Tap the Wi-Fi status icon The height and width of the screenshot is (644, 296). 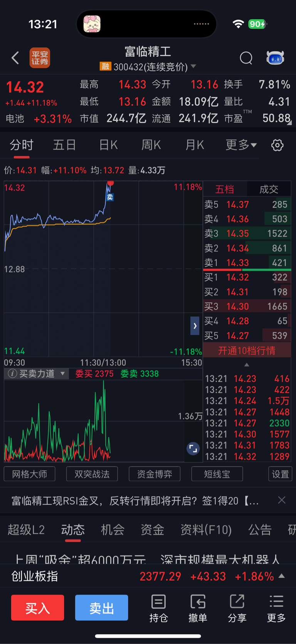(x=238, y=24)
